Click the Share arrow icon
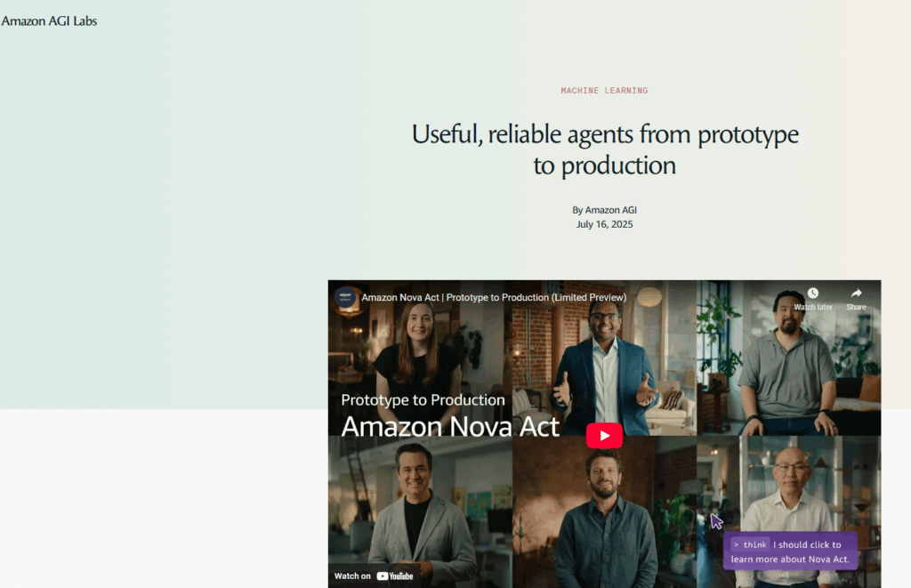911x588 pixels. click(x=857, y=294)
